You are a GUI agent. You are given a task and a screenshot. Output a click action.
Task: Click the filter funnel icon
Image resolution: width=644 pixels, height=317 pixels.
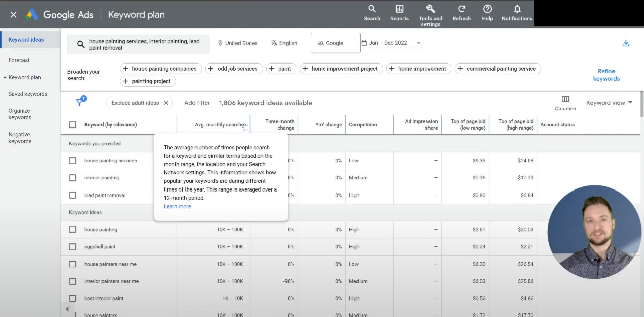(x=80, y=102)
